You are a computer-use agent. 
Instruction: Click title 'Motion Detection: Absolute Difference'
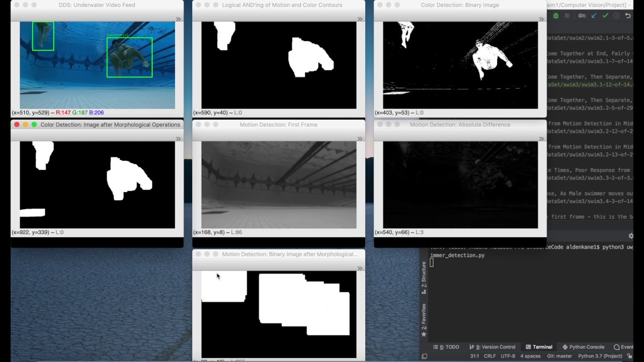tap(460, 125)
